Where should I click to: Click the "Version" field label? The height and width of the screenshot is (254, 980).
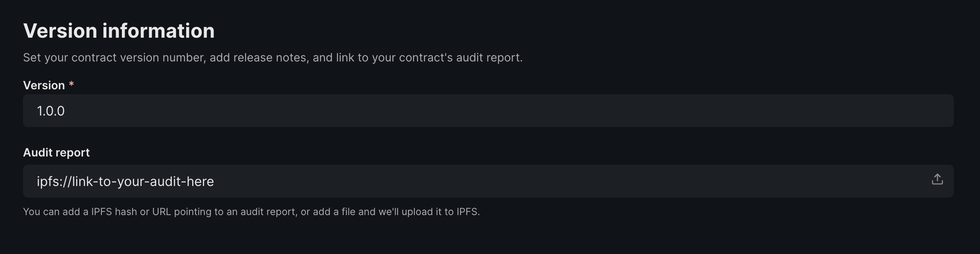[44, 85]
